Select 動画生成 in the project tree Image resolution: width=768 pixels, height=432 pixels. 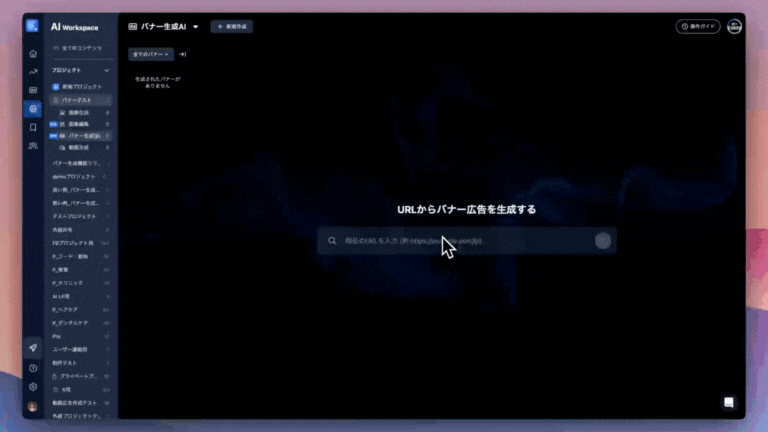point(80,147)
